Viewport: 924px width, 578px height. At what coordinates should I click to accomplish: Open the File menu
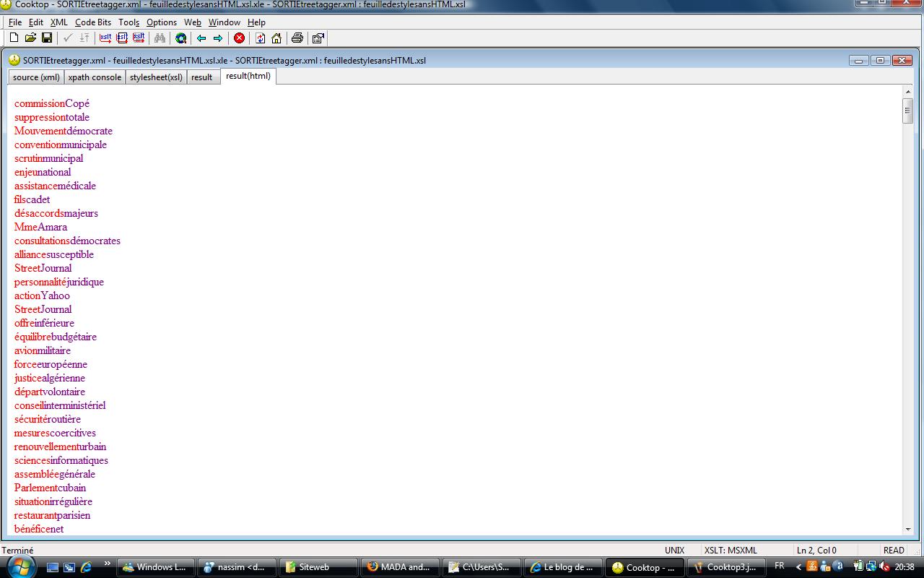tap(15, 22)
